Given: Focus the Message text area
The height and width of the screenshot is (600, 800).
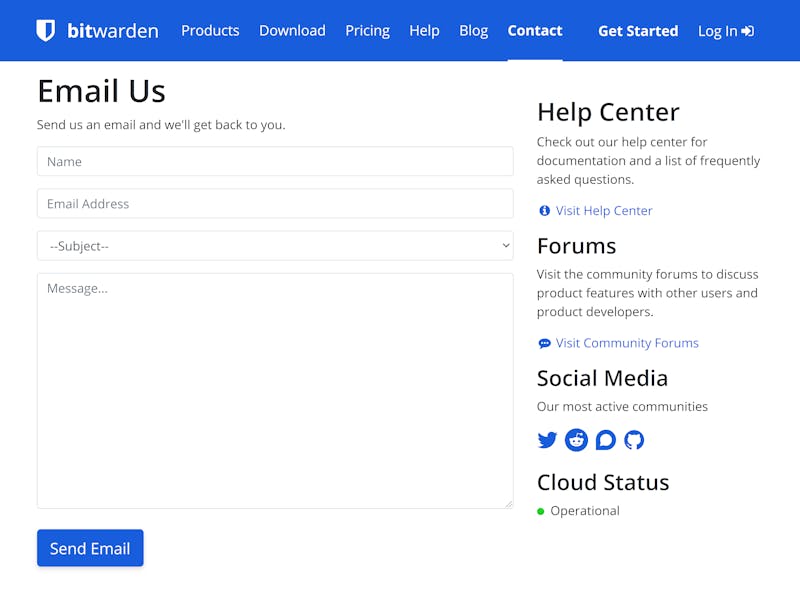Looking at the screenshot, I should coord(275,391).
